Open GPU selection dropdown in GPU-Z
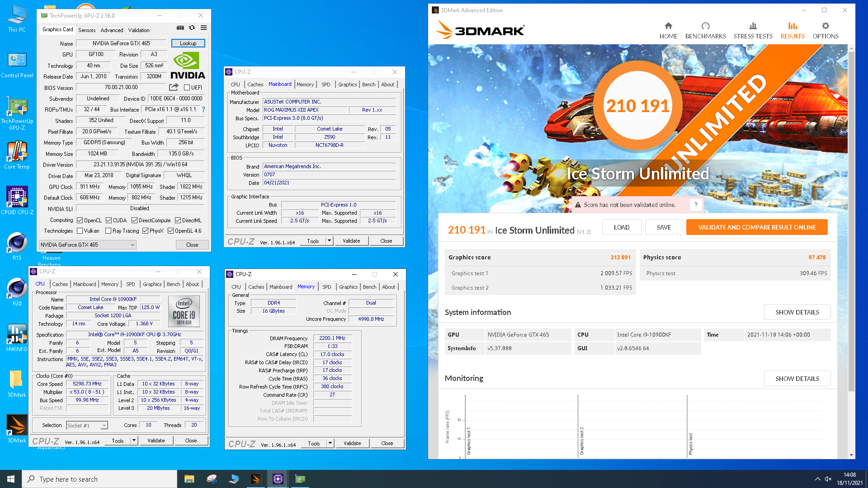This screenshot has height=488, width=868. tap(88, 245)
